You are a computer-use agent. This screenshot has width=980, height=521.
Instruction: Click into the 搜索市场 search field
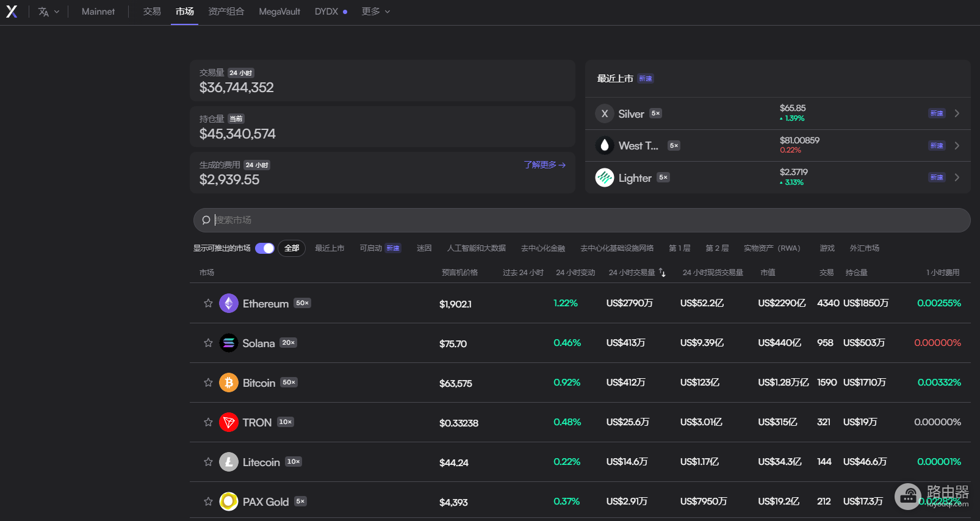click(x=582, y=220)
